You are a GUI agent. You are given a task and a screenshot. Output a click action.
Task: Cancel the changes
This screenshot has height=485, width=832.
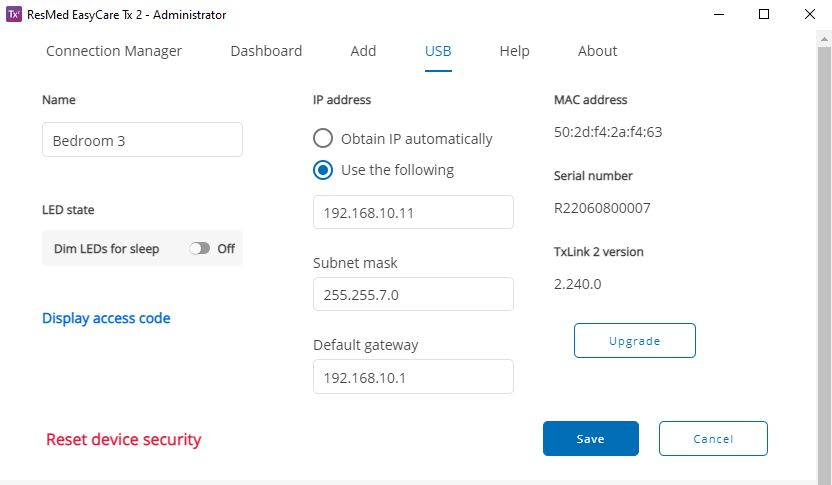[x=713, y=438]
